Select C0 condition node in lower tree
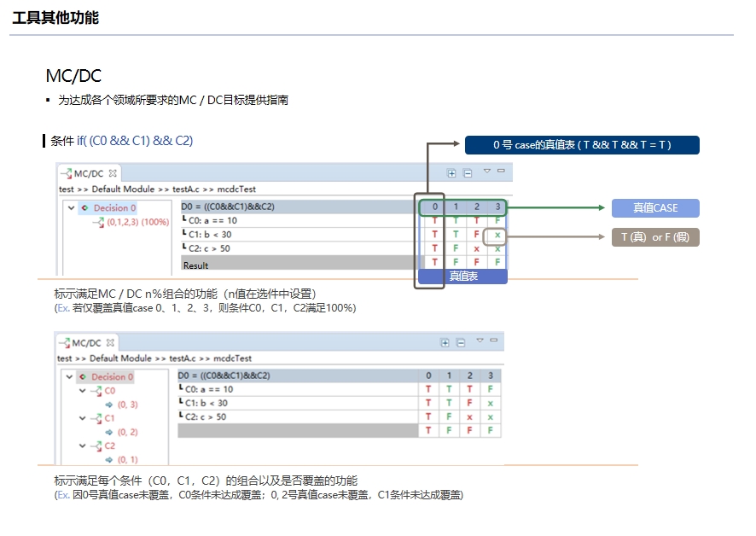Image resolution: width=756 pixels, height=536 pixels. (x=110, y=391)
